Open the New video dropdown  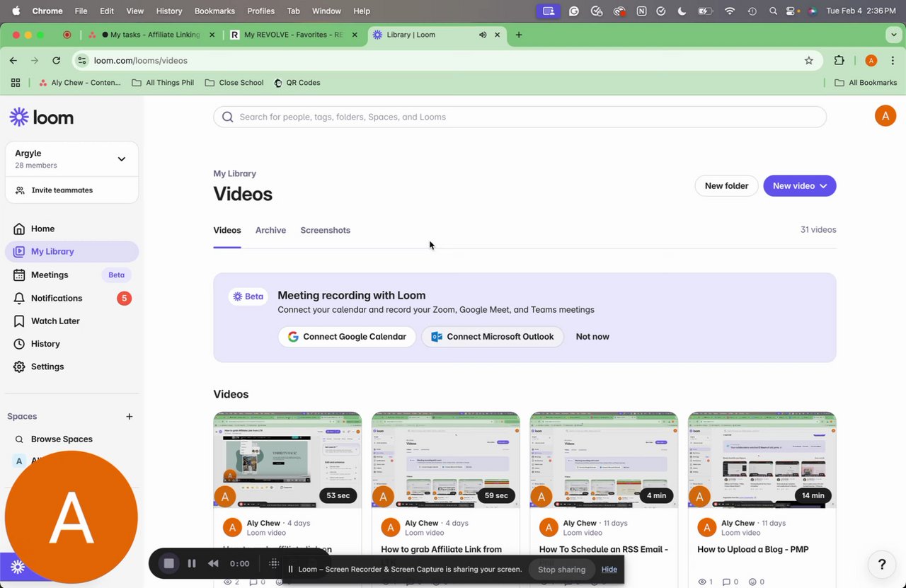[800, 186]
